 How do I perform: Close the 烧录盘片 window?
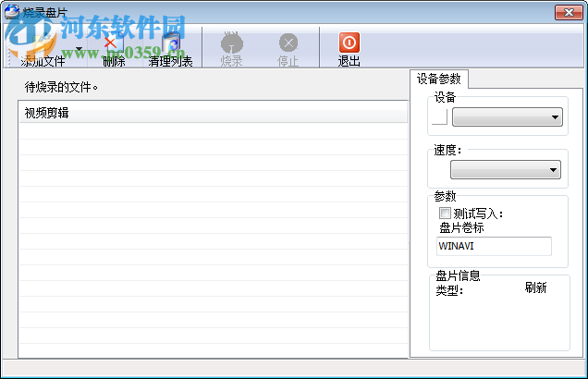[x=569, y=12]
